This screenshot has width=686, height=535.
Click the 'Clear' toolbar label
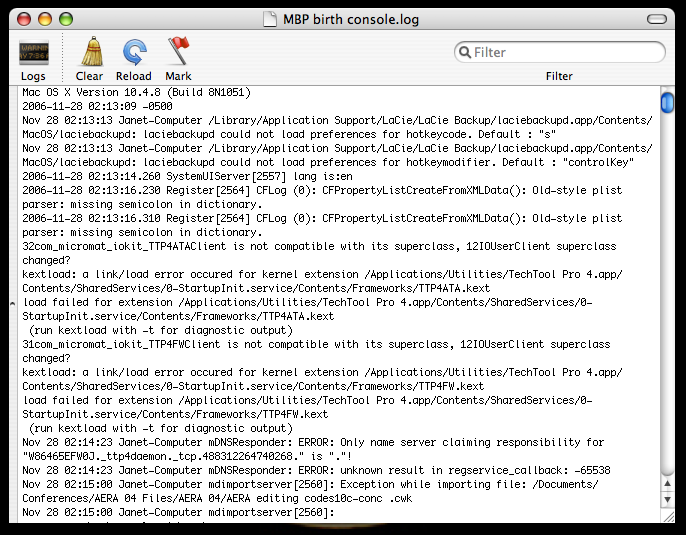pos(89,76)
